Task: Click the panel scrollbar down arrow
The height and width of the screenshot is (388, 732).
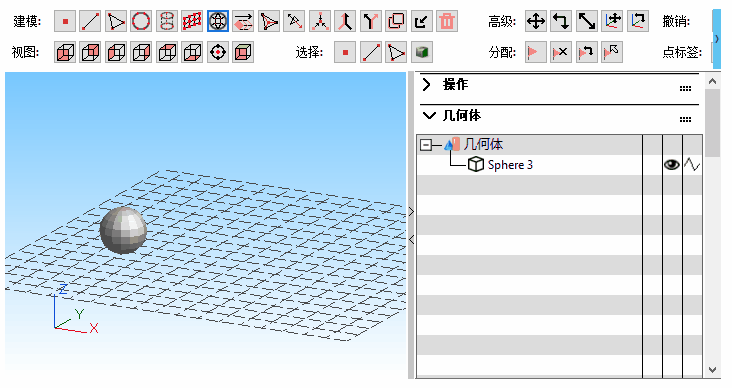Action: point(712,370)
